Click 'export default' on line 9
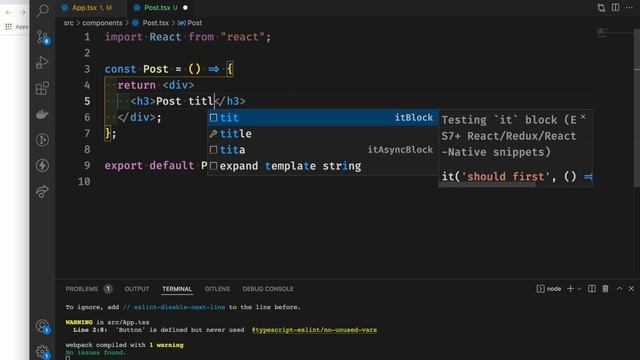Screen dimensions: 640x360 click(x=149, y=165)
